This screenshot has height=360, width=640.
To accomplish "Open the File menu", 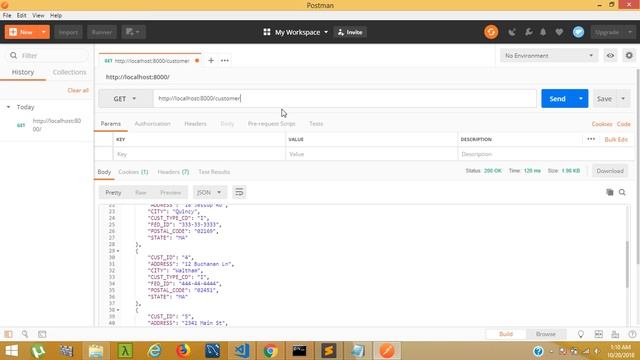I will [x=7, y=15].
